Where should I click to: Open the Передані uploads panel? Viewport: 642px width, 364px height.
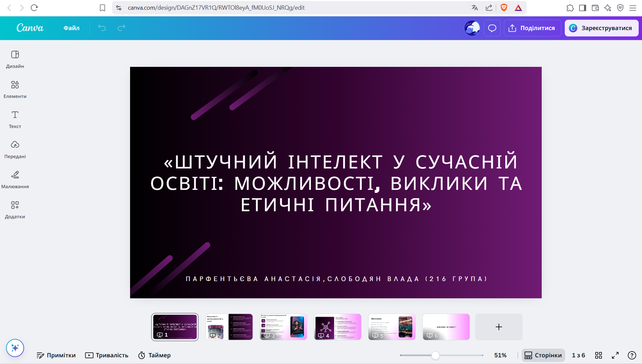pyautogui.click(x=15, y=150)
